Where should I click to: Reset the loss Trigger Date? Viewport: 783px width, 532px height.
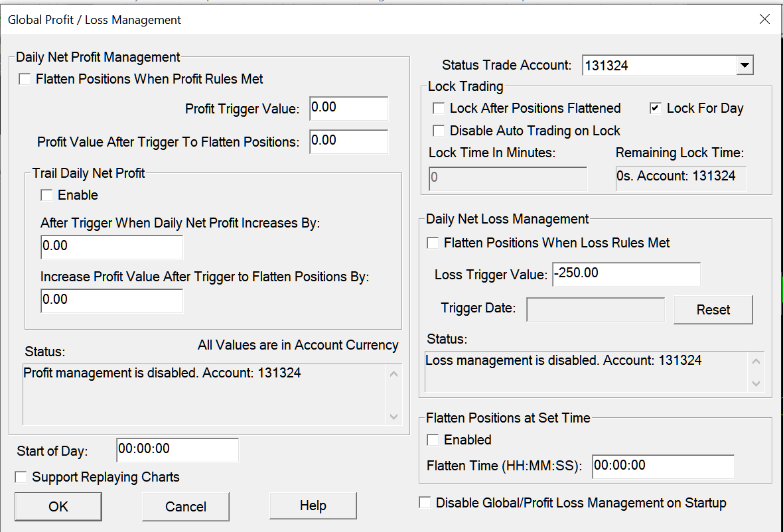(x=713, y=310)
